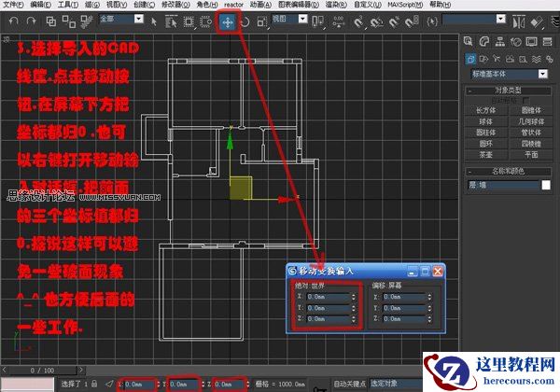
Task: Open the 修改器 Modifiers menu
Action: pyautogui.click(x=175, y=5)
